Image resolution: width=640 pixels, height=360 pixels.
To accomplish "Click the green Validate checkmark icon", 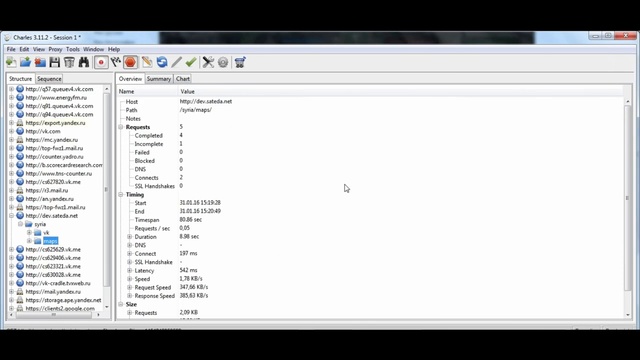I will point(191,62).
